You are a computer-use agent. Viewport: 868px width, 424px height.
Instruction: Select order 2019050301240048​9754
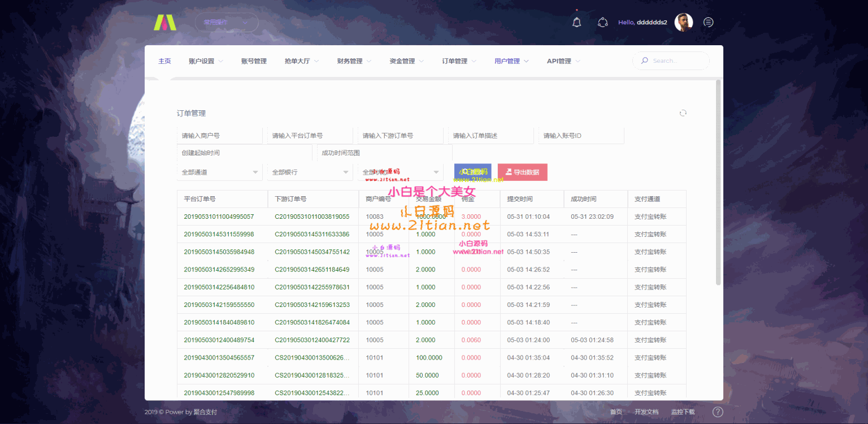point(219,340)
